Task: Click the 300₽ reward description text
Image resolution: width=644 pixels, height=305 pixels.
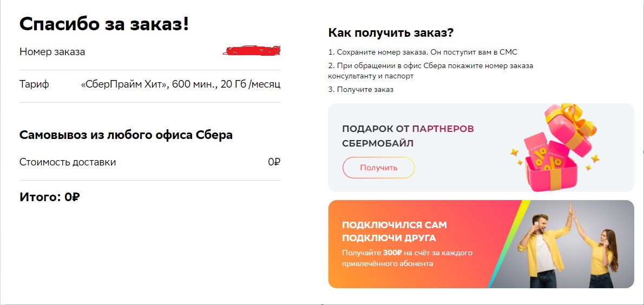Action: (x=407, y=258)
